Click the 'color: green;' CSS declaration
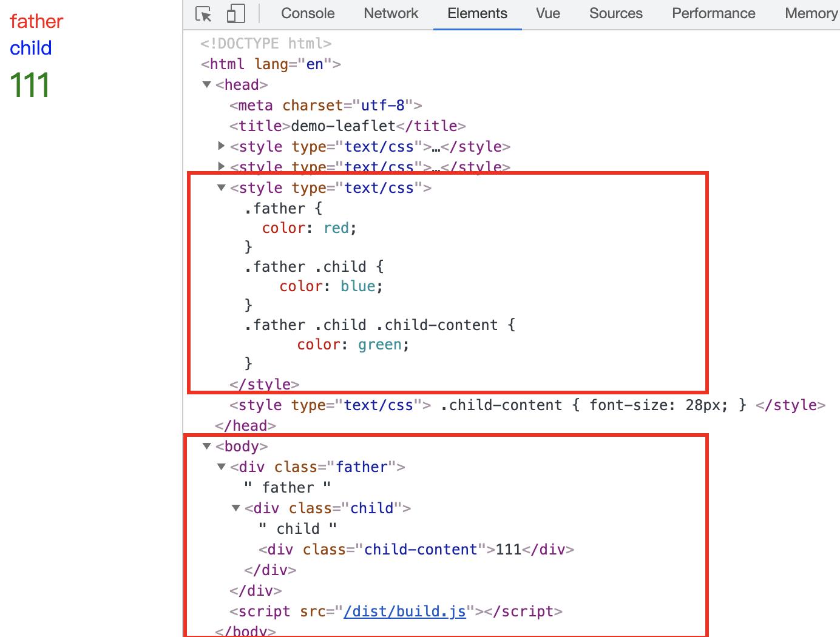Screen dimensions: 840x637 coord(353,345)
